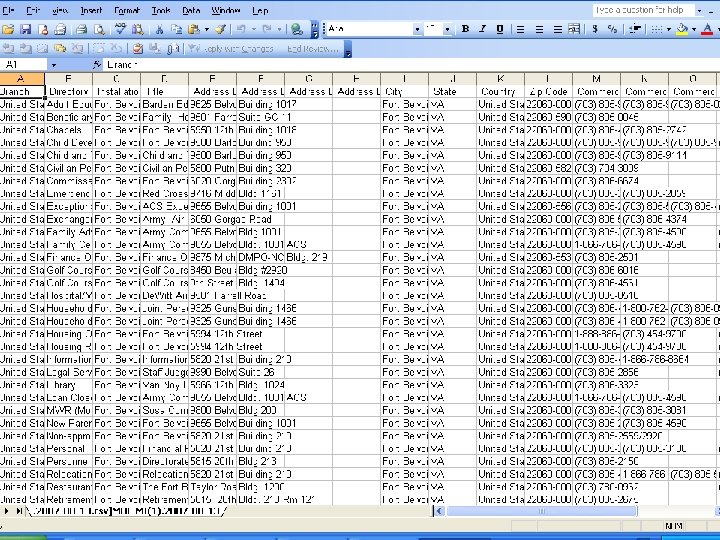Click the Undo arrow icon

241,30
